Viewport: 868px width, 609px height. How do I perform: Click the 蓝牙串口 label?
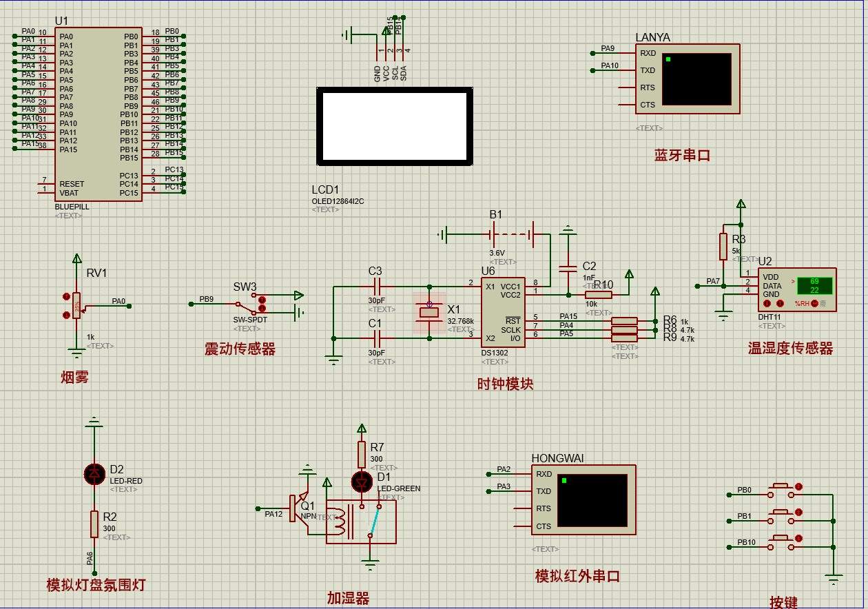click(x=682, y=156)
